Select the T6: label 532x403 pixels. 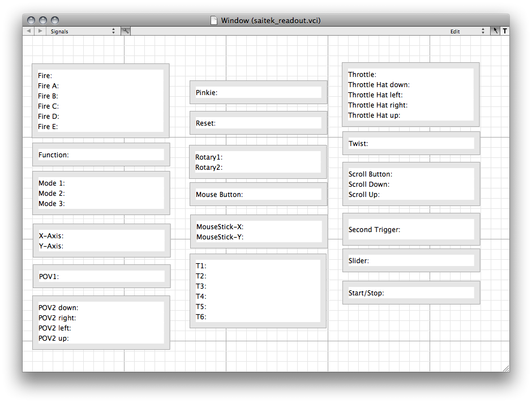tap(201, 317)
